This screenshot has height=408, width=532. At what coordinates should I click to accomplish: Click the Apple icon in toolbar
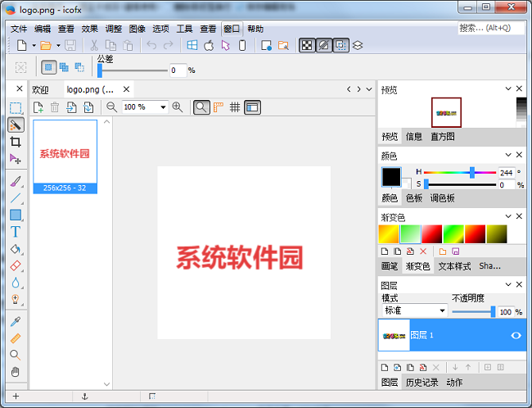(x=209, y=45)
